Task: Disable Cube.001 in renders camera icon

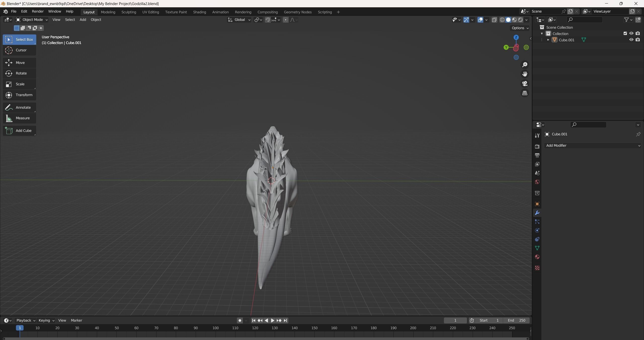Action: pyautogui.click(x=638, y=40)
